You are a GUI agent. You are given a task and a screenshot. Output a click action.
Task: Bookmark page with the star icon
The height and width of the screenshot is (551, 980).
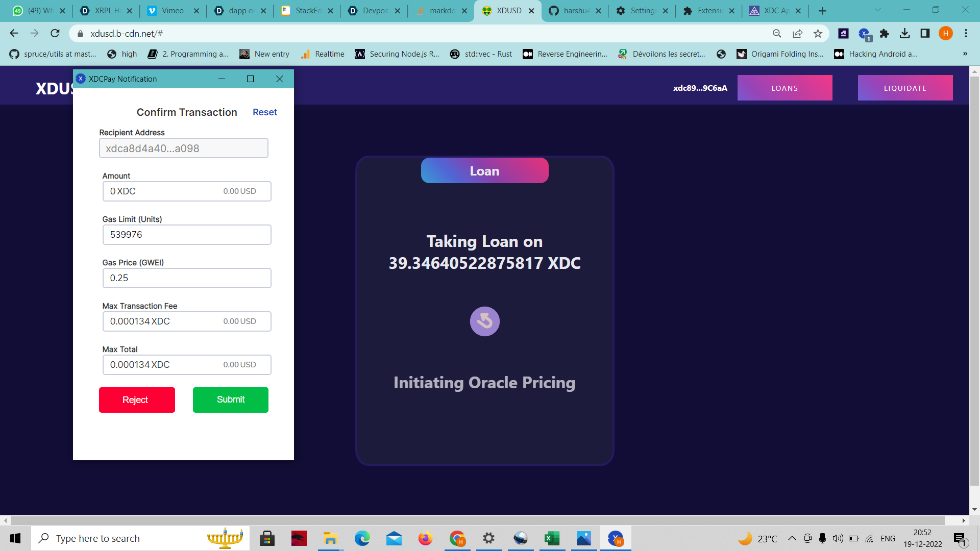tap(818, 34)
